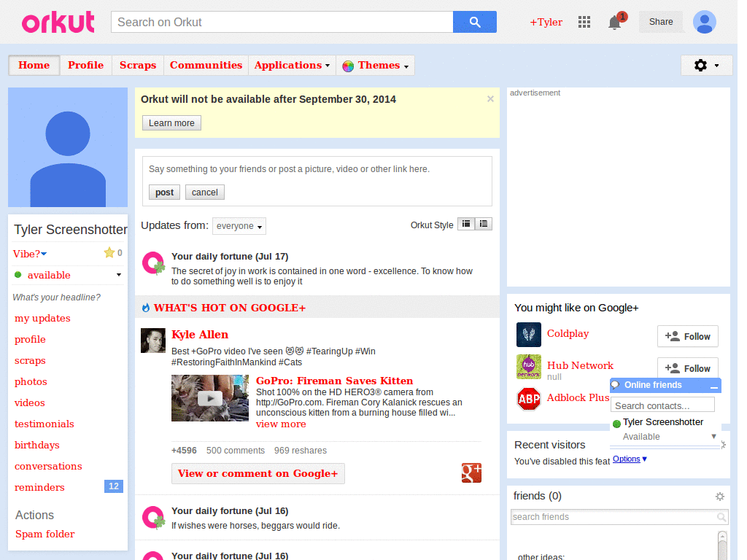Click the star rating icon beside Vibe

109,252
